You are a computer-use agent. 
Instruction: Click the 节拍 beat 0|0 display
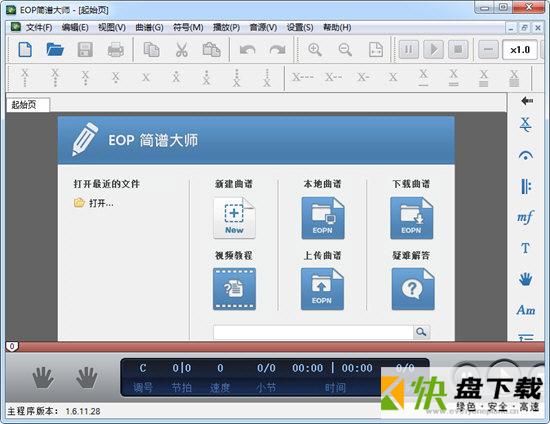(x=182, y=377)
